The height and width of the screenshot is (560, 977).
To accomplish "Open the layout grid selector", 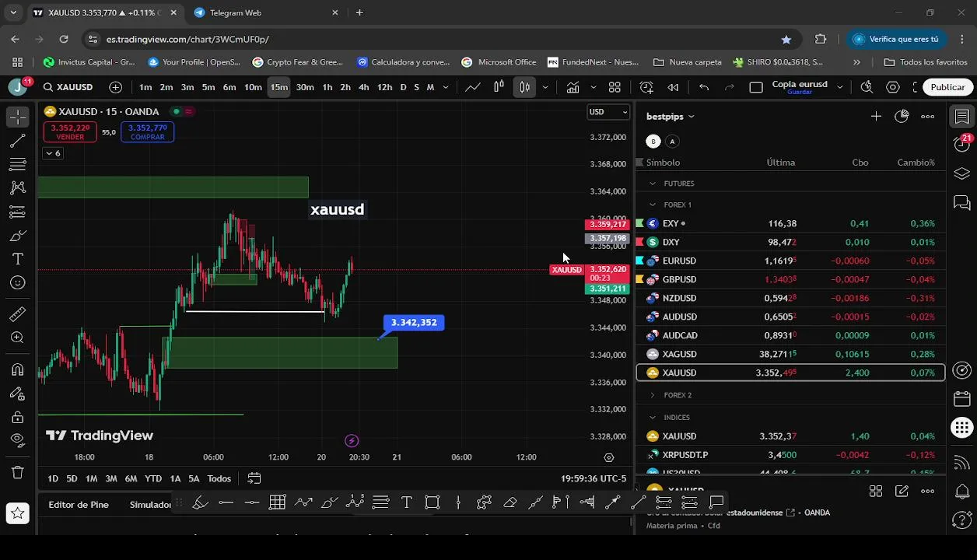I will (x=615, y=87).
